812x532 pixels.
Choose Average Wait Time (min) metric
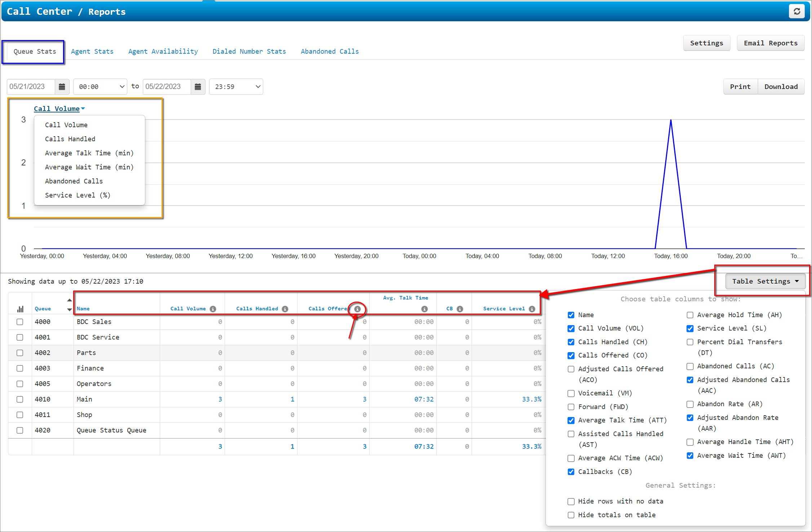pos(89,167)
